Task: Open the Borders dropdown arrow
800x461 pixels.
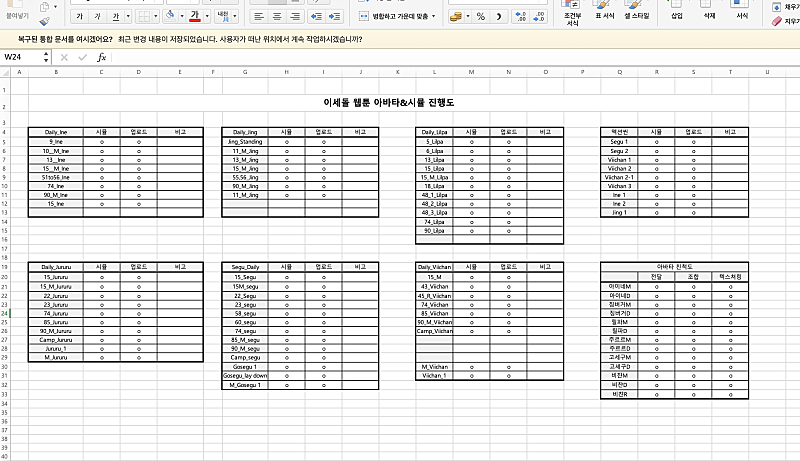Action: (x=156, y=16)
